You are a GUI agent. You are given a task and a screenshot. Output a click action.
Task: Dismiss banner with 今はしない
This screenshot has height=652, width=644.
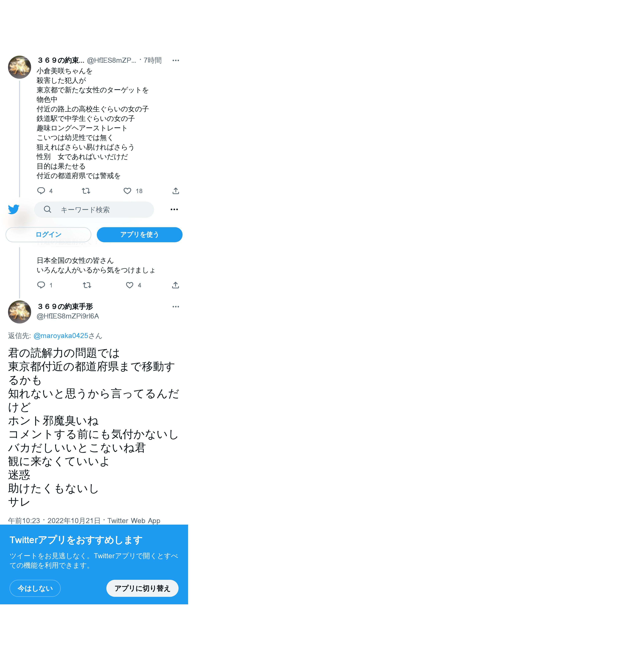click(35, 588)
